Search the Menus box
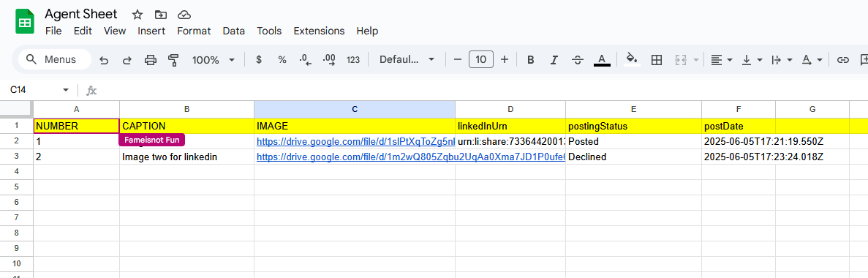 pos(55,59)
